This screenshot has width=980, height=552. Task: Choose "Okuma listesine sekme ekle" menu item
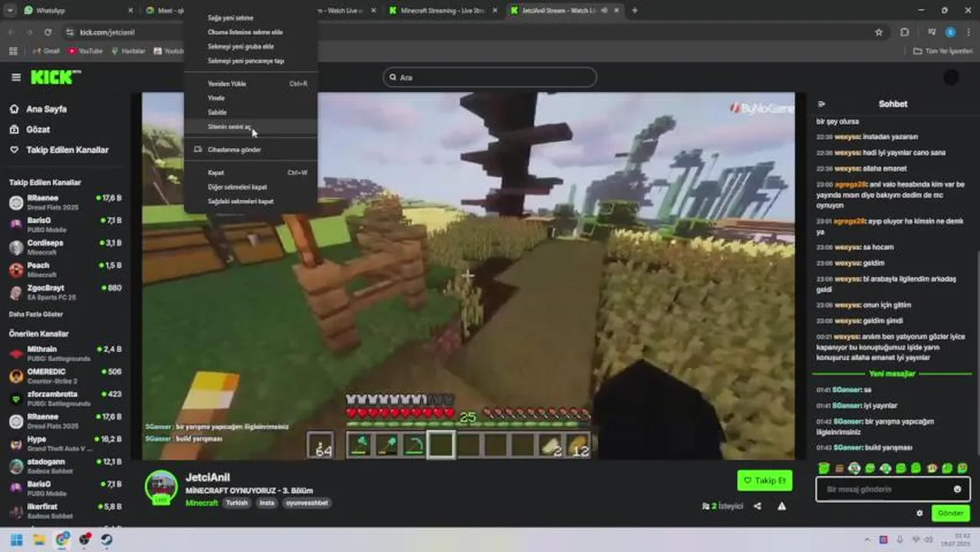[251, 32]
